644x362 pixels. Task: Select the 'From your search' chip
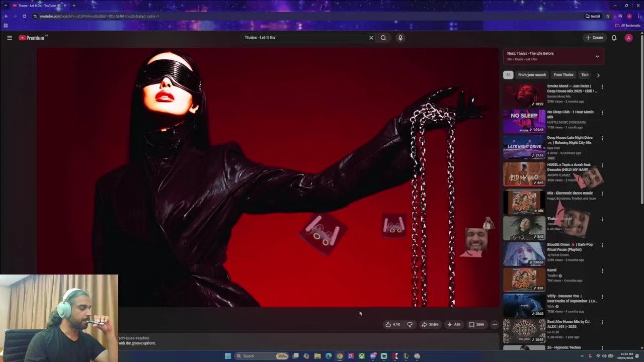pyautogui.click(x=532, y=75)
